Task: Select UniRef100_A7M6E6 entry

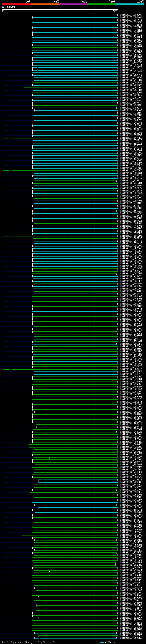Action: [131, 30]
